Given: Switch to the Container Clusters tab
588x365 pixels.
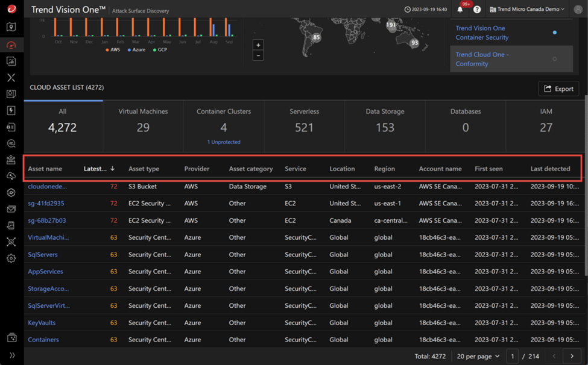Looking at the screenshot, I should click(224, 126).
